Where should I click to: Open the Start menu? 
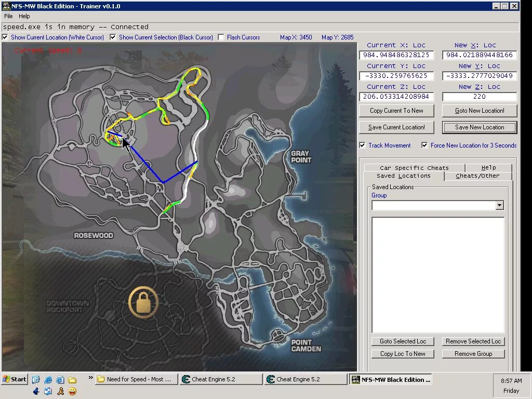15,379
